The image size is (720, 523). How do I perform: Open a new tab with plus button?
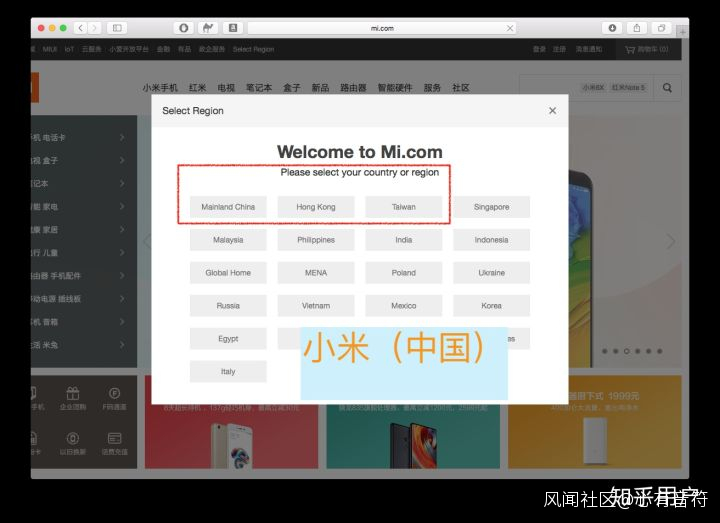coord(682,32)
